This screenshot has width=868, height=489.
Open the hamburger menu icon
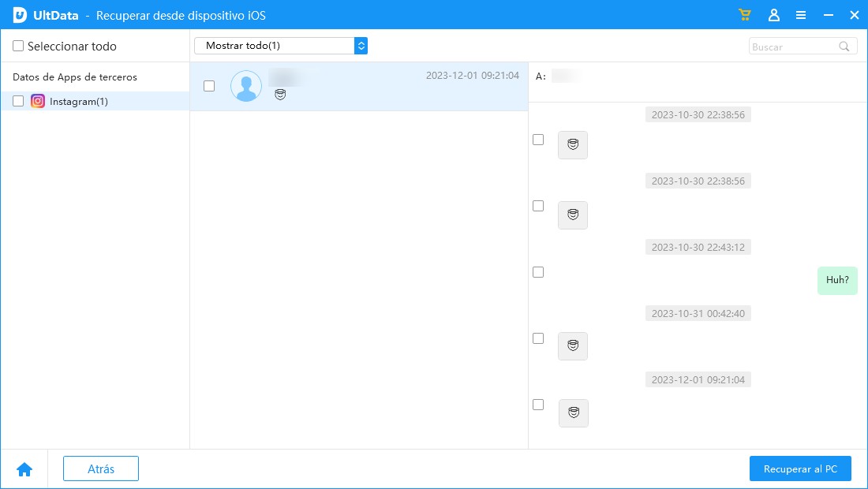point(800,15)
